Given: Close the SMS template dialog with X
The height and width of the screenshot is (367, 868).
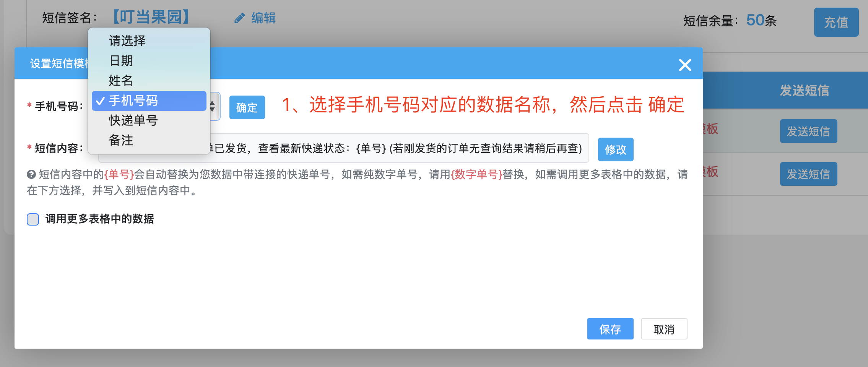Looking at the screenshot, I should pos(685,65).
